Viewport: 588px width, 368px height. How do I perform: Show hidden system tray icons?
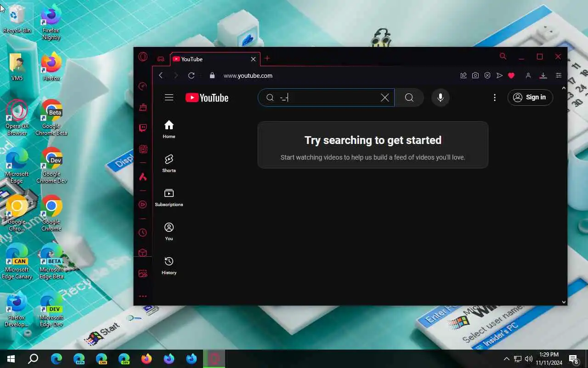point(507,359)
